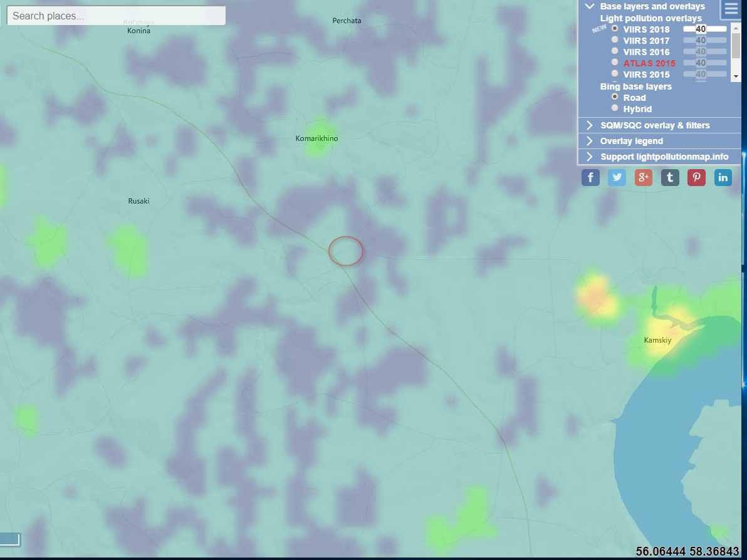
Task: Select the VIIRS 2016 overlay radio
Action: click(615, 51)
